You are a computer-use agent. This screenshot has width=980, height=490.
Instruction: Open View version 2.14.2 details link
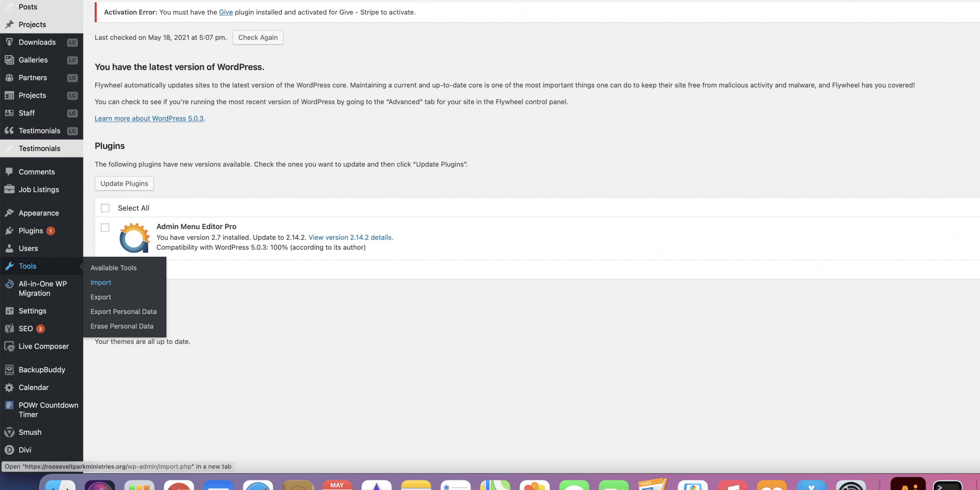pyautogui.click(x=350, y=237)
